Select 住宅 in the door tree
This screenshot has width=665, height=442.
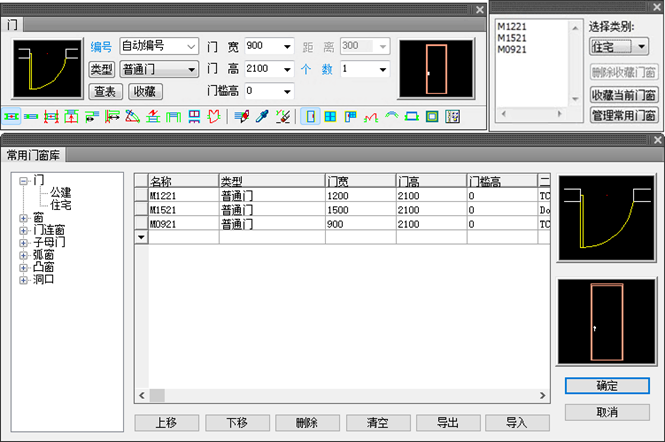(x=61, y=205)
